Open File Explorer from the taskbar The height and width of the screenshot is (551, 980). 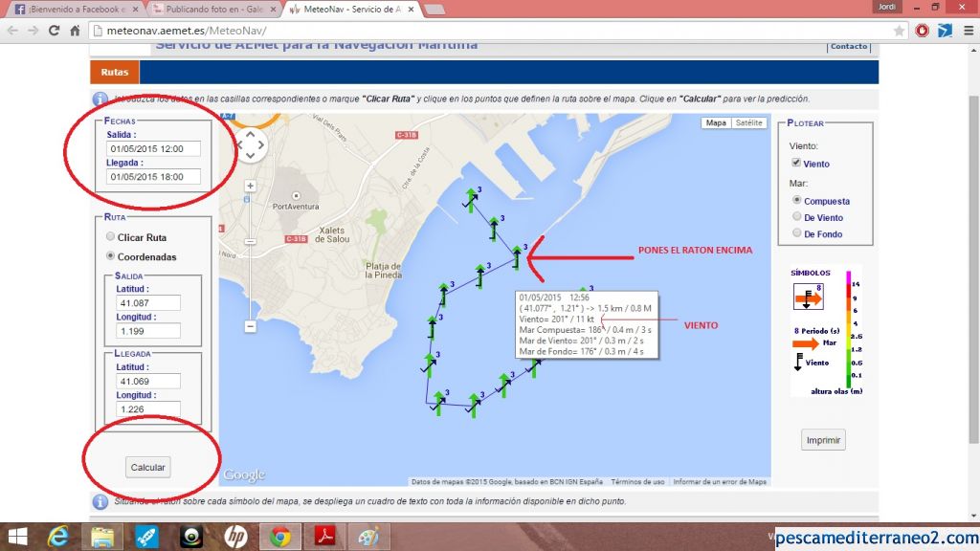102,537
